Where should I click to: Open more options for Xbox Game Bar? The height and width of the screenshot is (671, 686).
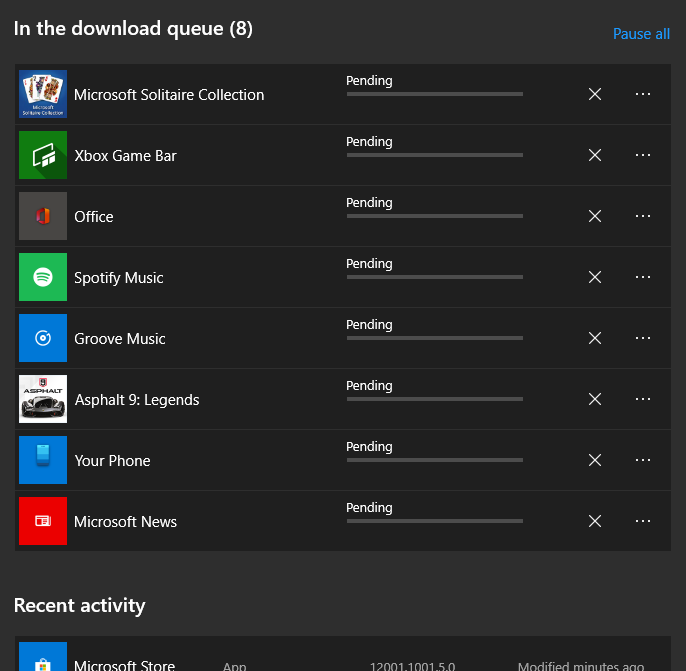pyautogui.click(x=643, y=155)
